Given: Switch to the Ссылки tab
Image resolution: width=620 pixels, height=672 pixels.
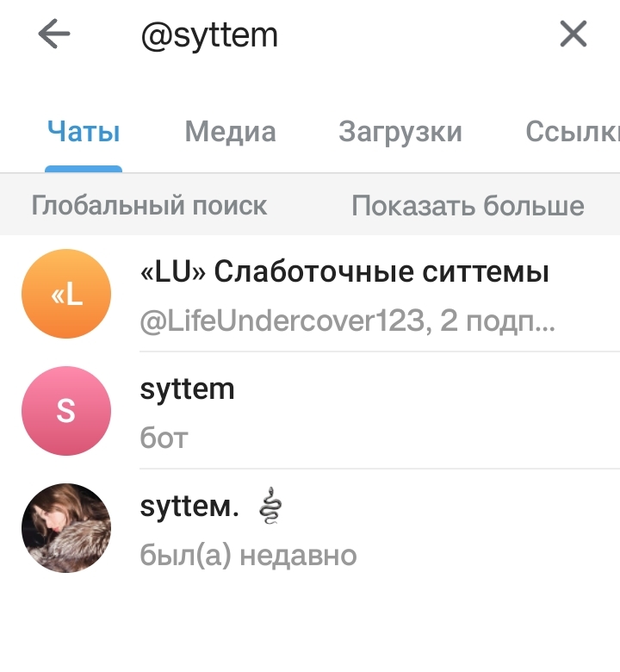Looking at the screenshot, I should coord(573,131).
